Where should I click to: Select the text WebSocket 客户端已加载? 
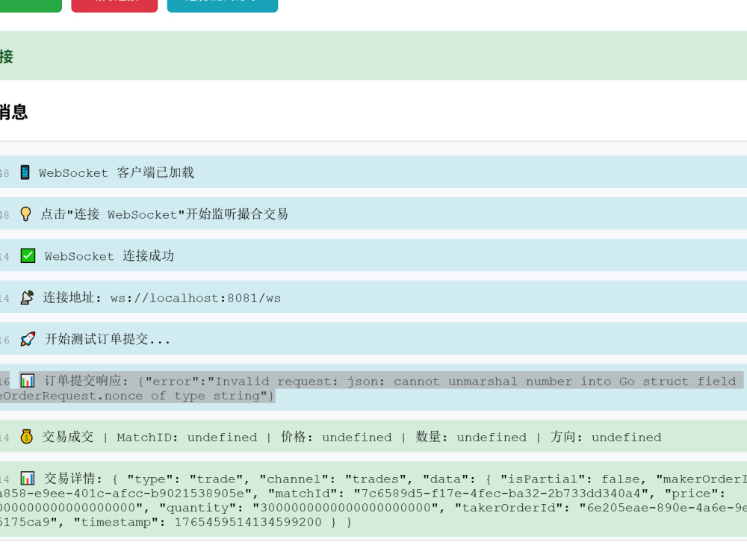pos(117,172)
